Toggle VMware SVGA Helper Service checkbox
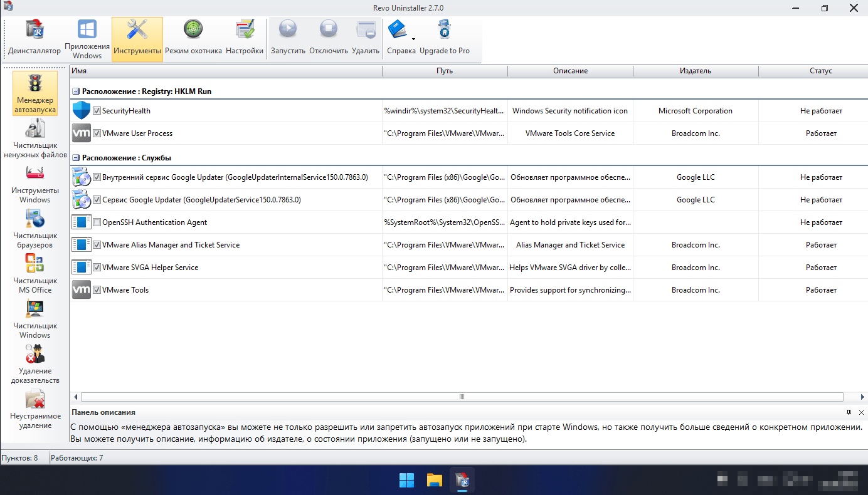The height and width of the screenshot is (495, 868). (97, 268)
